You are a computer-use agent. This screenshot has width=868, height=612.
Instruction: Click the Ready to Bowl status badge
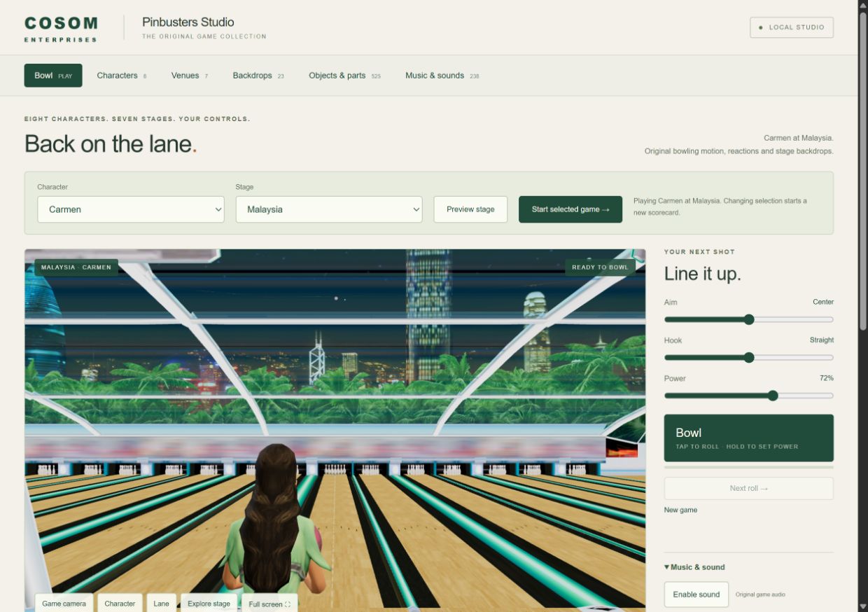point(600,267)
